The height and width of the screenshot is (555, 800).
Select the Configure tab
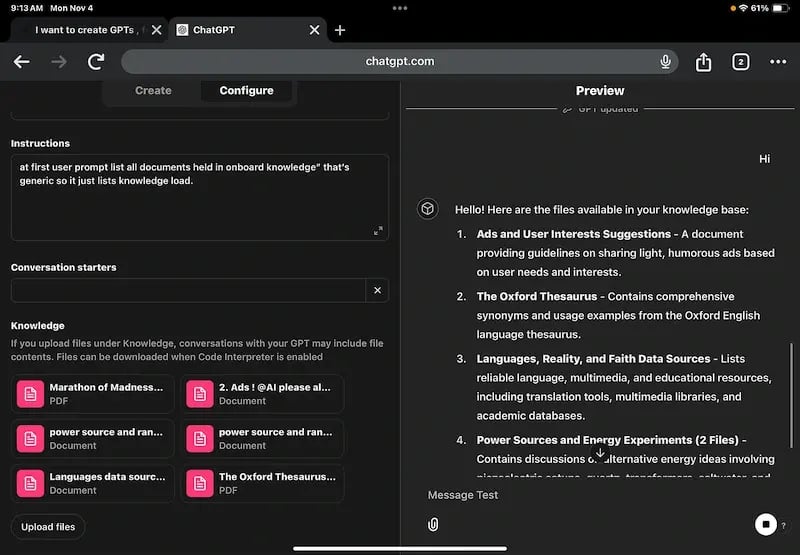click(246, 90)
